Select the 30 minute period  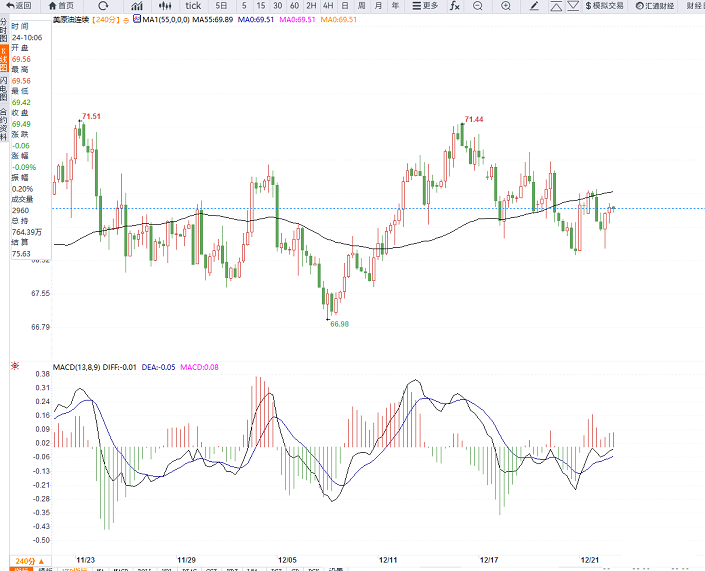[x=278, y=6]
